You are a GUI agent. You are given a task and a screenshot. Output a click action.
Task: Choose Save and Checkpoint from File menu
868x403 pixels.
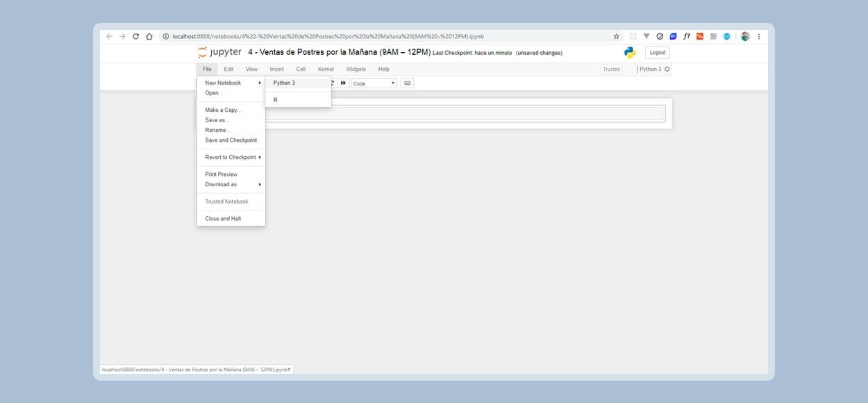(x=231, y=140)
